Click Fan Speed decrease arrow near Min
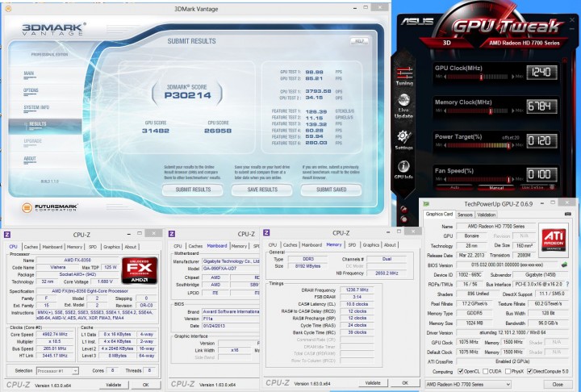Viewport: 581px width, 392px height. point(445,179)
